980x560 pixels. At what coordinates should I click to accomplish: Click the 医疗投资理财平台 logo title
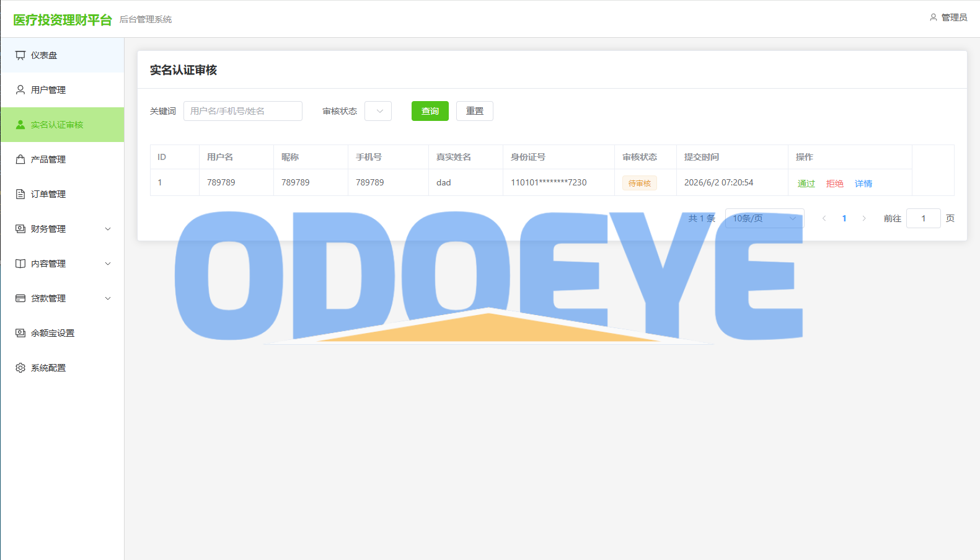[x=63, y=20]
